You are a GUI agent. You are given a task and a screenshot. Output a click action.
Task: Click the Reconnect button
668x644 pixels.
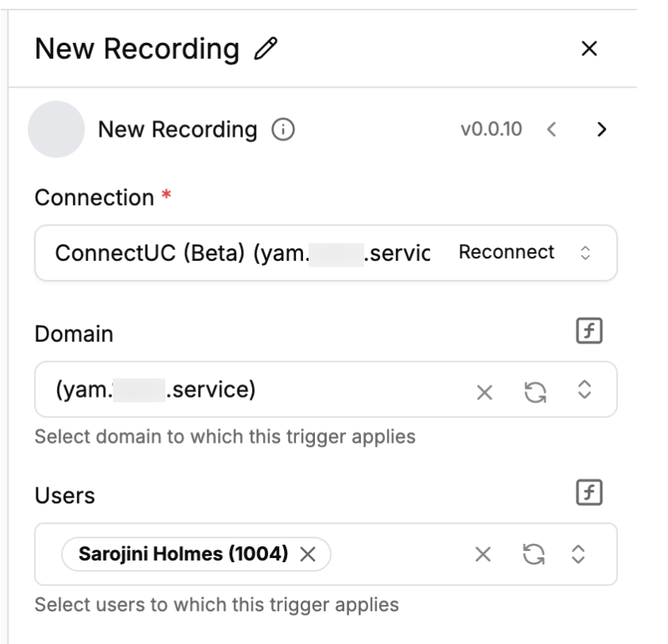click(x=507, y=252)
